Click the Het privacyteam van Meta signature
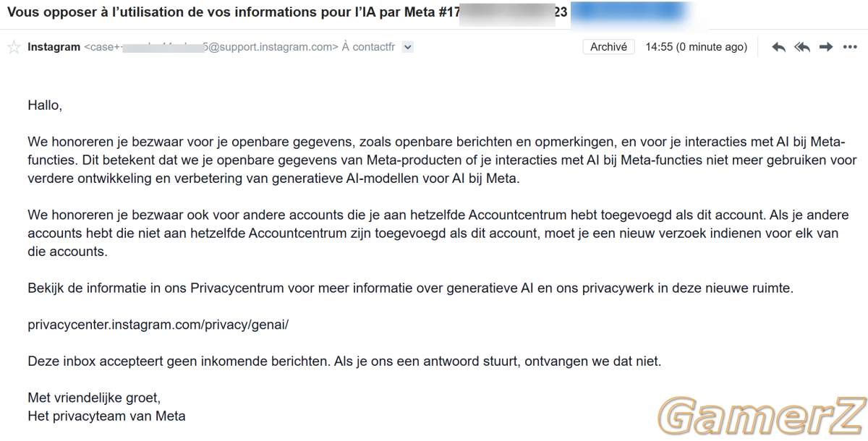The width and height of the screenshot is (868, 441). pyautogui.click(x=106, y=416)
